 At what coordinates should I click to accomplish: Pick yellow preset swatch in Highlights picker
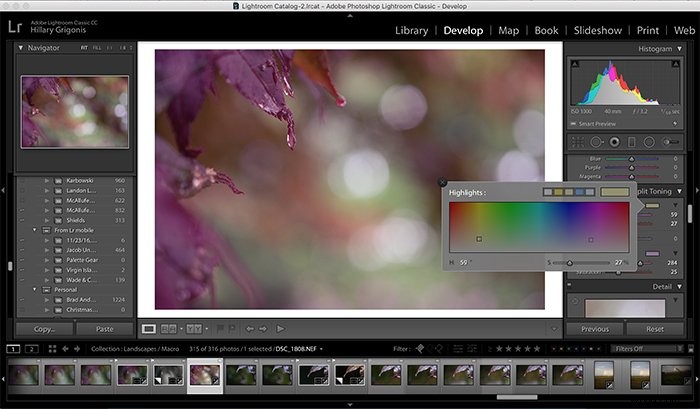558,192
